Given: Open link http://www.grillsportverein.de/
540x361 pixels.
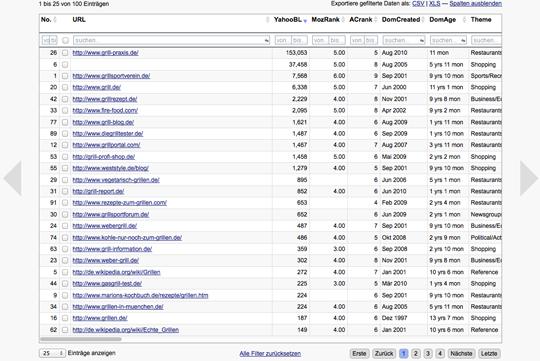Looking at the screenshot, I should tap(111, 76).
